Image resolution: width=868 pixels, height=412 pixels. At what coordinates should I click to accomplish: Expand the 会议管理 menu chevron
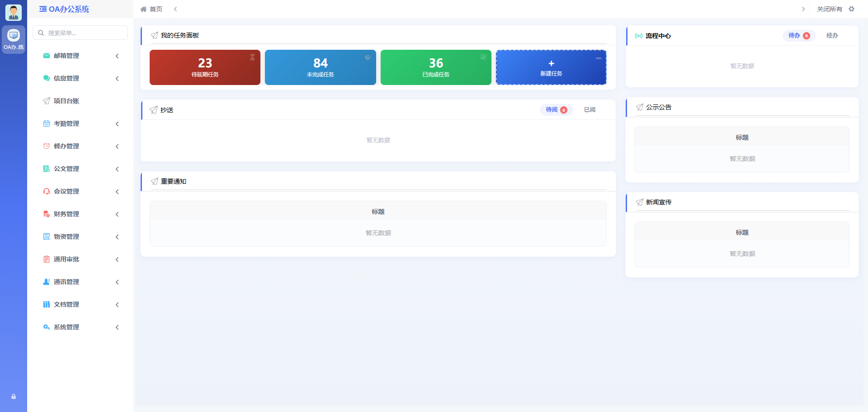[117, 192]
